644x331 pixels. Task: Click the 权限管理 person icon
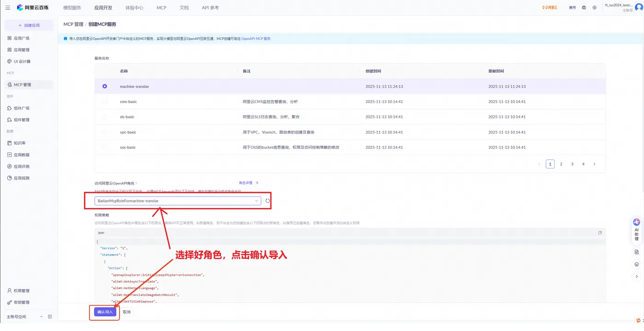9,291
